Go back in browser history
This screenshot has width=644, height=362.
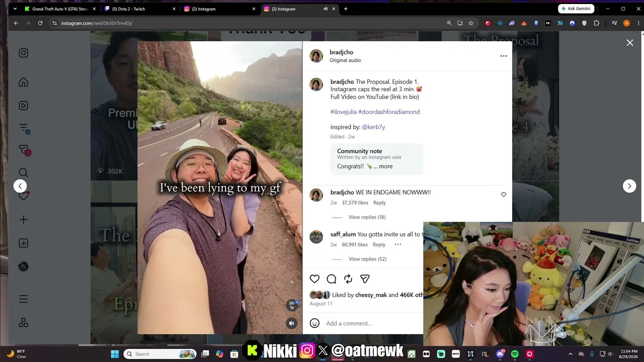(16, 23)
